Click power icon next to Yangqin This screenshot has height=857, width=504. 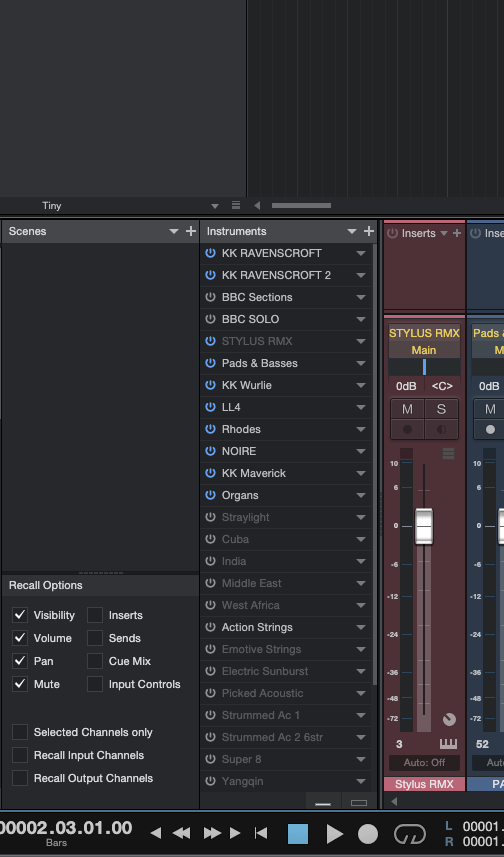(210, 781)
